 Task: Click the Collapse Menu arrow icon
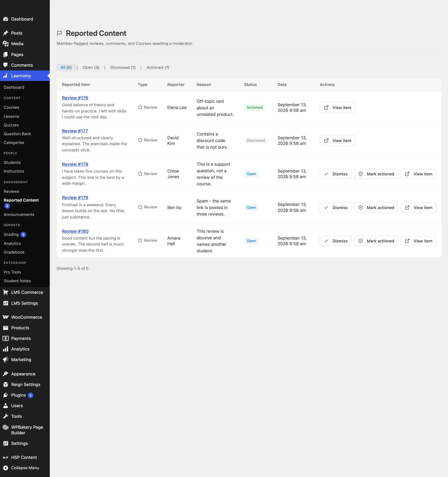pyautogui.click(x=6, y=468)
